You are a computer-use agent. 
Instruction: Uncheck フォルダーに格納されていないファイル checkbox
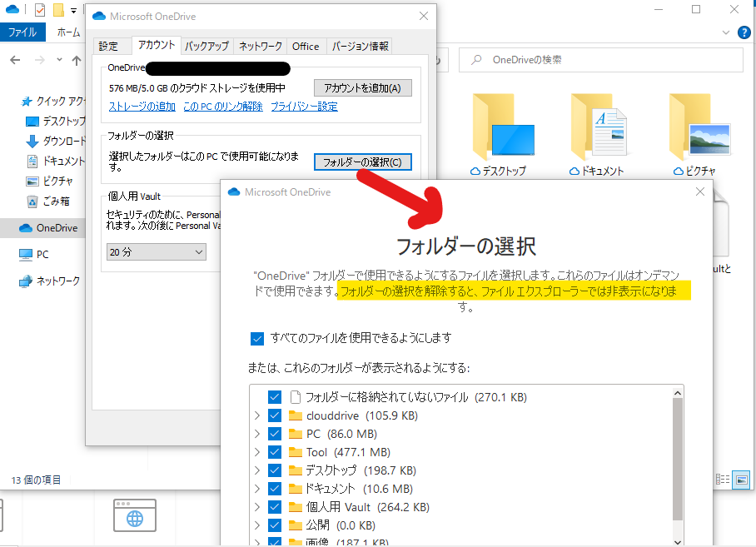275,396
